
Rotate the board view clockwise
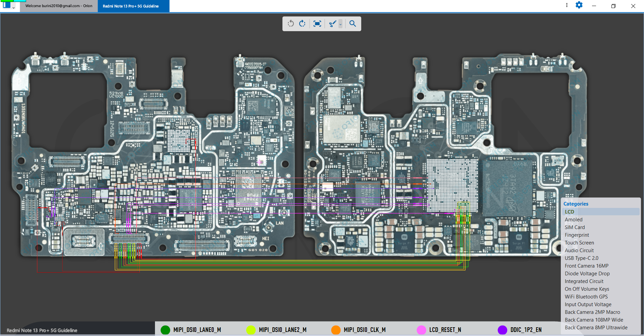click(302, 23)
